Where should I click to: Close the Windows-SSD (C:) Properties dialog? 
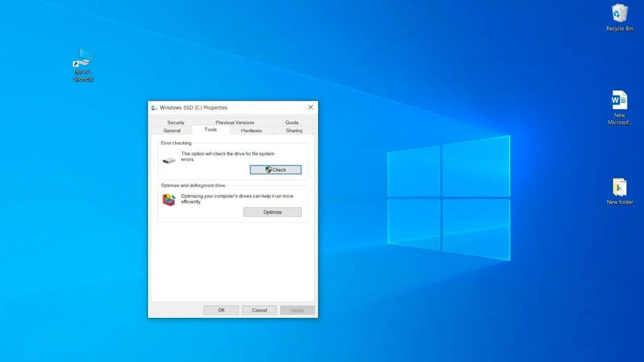pyautogui.click(x=310, y=108)
